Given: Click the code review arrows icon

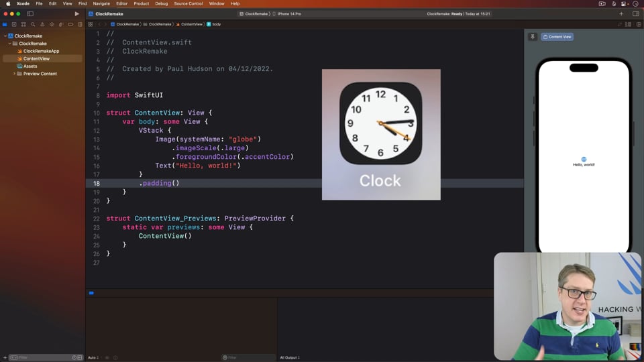Looking at the screenshot, I should tap(619, 24).
